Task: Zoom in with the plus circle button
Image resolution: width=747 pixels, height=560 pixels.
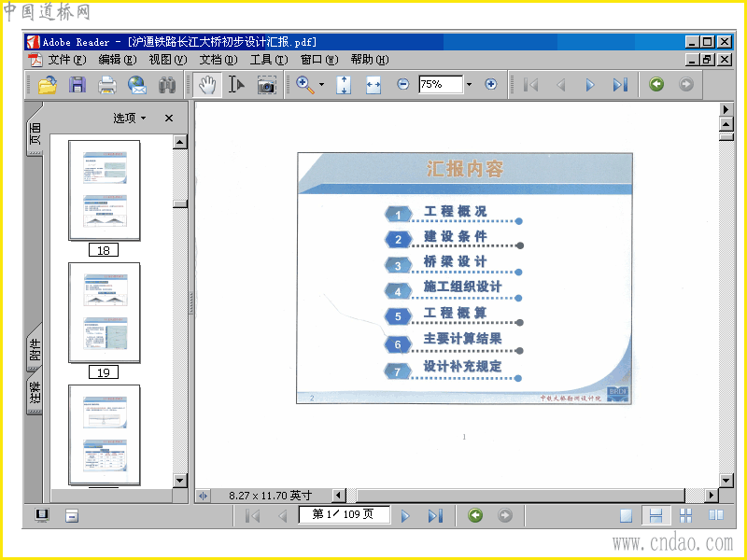Action: (x=491, y=84)
